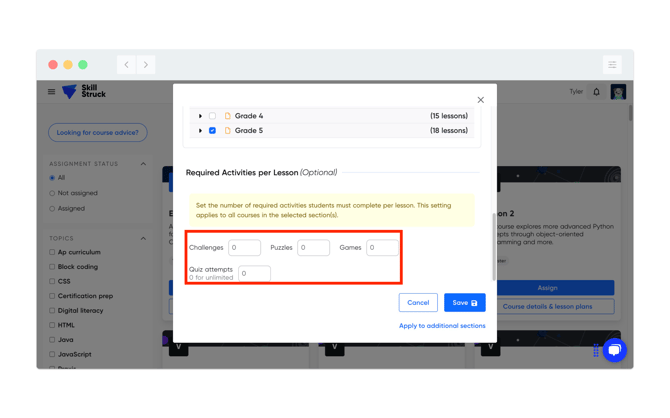The height and width of the screenshot is (418, 670).
Task: Open the browser menu icon at top right
Action: tap(612, 65)
